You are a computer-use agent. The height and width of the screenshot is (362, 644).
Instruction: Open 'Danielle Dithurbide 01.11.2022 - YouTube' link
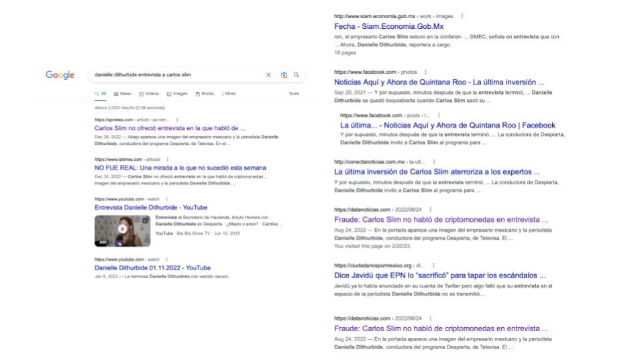[x=152, y=268]
